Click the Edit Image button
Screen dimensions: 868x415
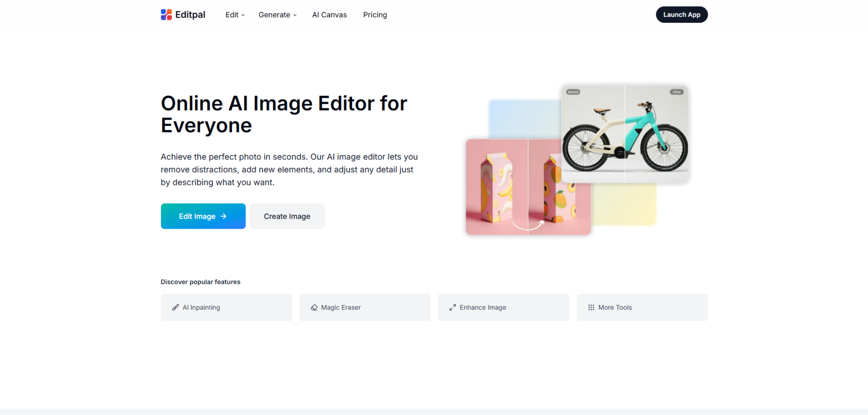203,216
